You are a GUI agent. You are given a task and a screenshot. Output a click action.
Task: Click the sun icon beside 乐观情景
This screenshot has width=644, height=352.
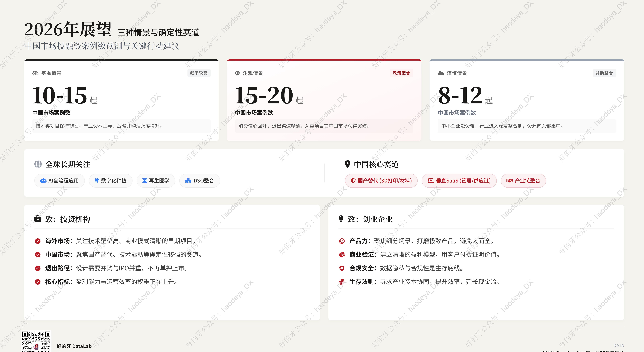pos(237,73)
